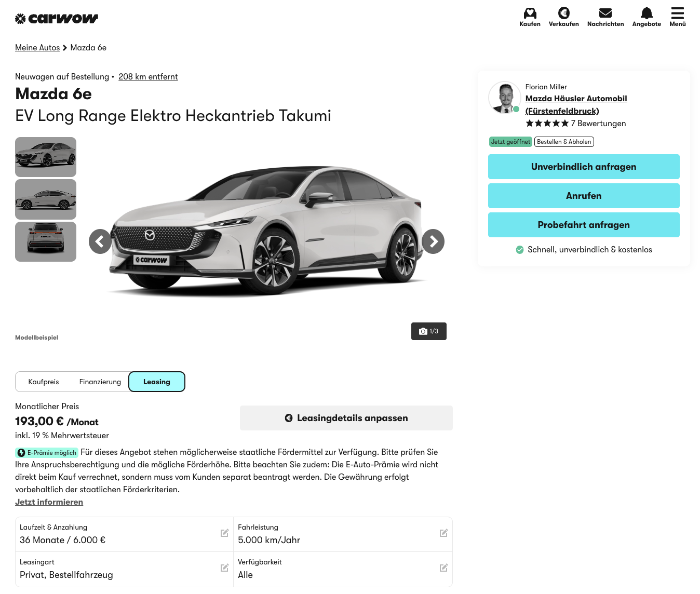
Task: Select the Leasing pricing tab
Action: click(157, 382)
